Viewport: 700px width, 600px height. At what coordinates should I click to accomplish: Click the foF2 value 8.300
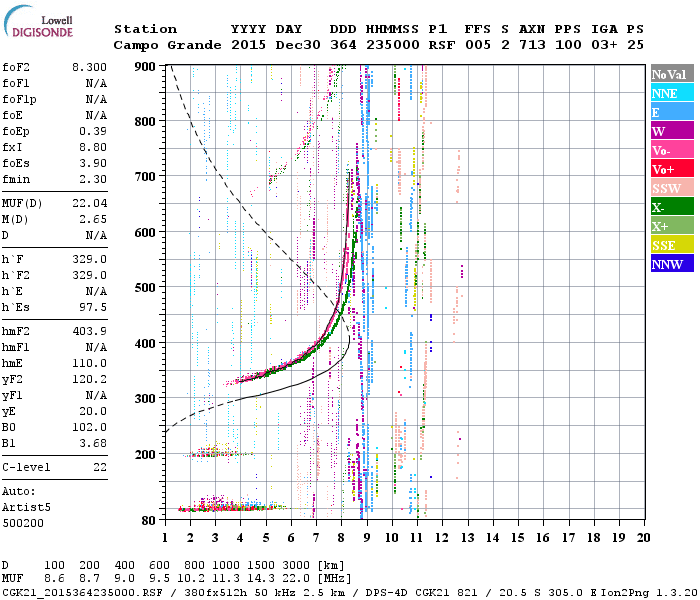pos(89,67)
